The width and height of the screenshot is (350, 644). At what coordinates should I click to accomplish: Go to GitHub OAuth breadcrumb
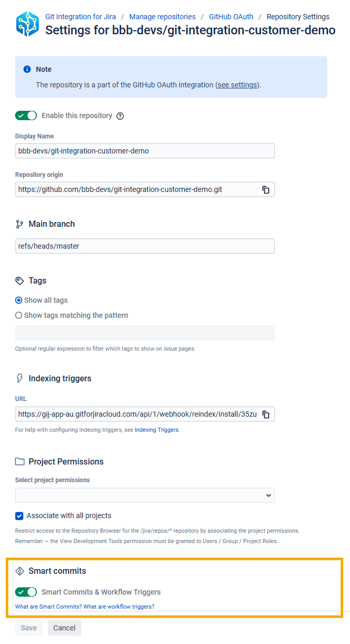click(x=231, y=17)
